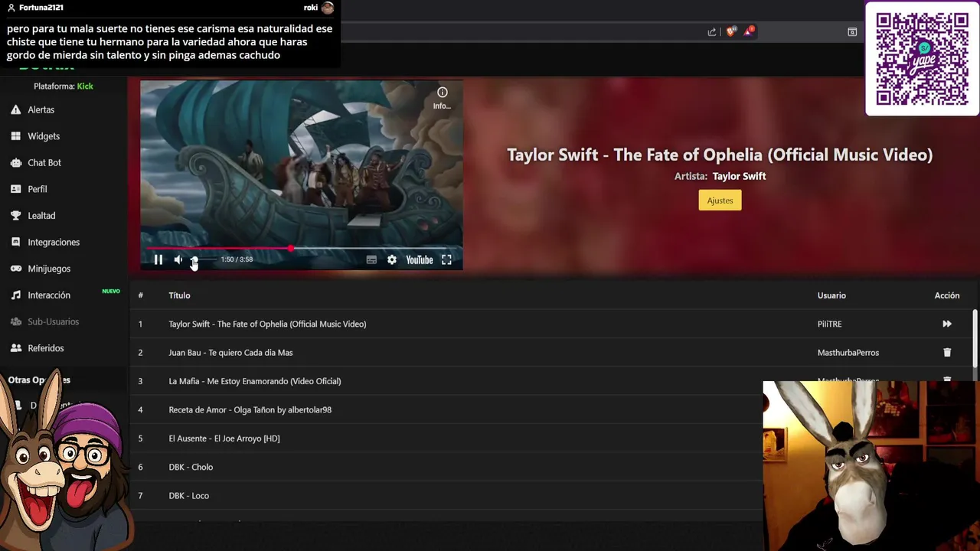Click the yellow Ajustes button
The height and width of the screenshot is (551, 980).
[720, 201]
